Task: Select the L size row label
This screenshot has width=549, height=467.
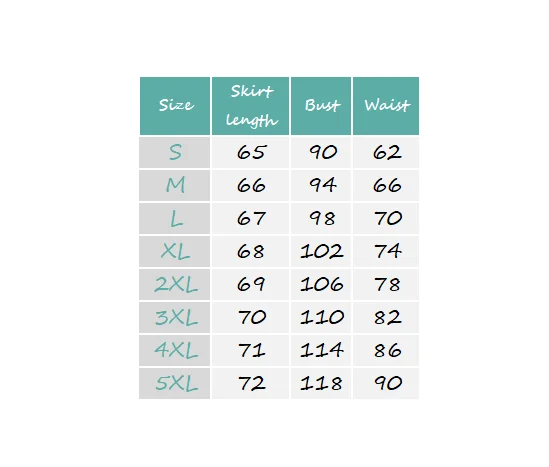Action: pyautogui.click(x=175, y=218)
